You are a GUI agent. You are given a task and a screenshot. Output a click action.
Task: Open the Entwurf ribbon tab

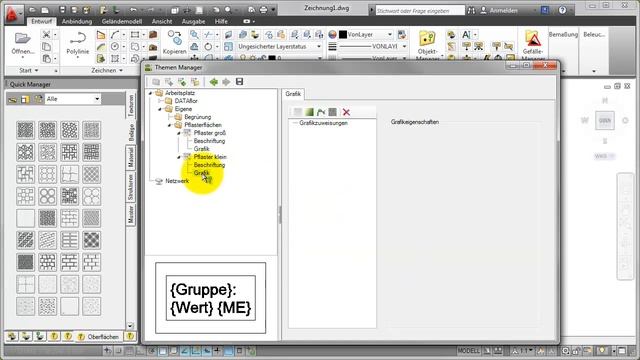42,21
